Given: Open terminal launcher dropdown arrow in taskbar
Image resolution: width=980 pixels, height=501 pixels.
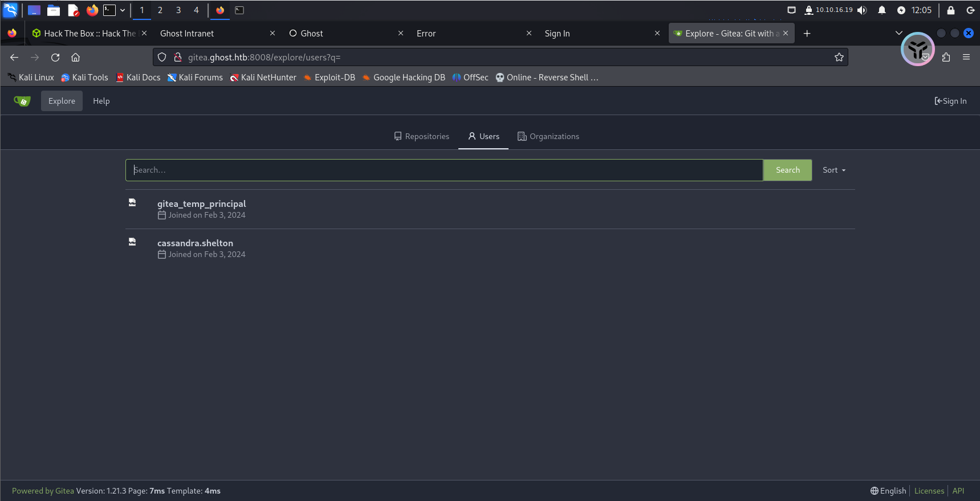Looking at the screenshot, I should [x=123, y=10].
